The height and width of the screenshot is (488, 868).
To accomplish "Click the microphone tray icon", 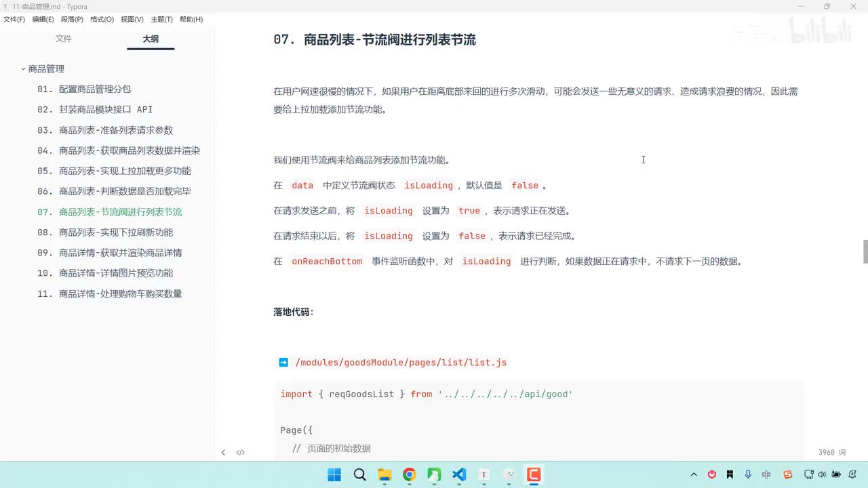I will [x=748, y=474].
